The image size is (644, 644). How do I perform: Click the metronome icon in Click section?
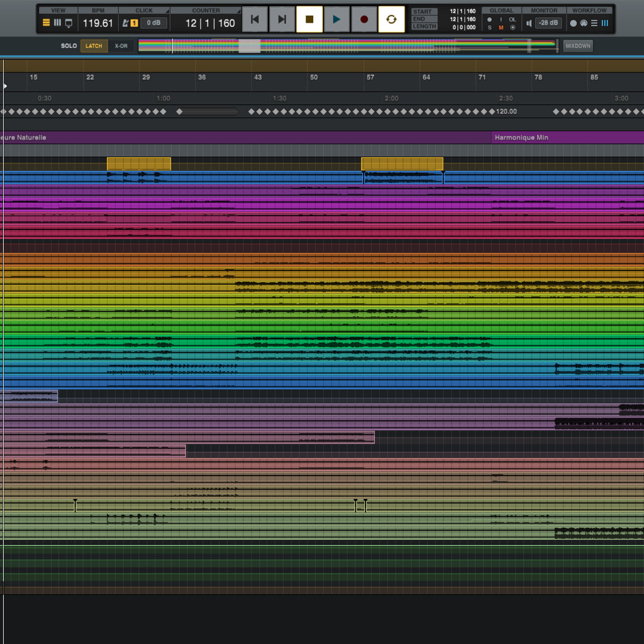[x=126, y=23]
